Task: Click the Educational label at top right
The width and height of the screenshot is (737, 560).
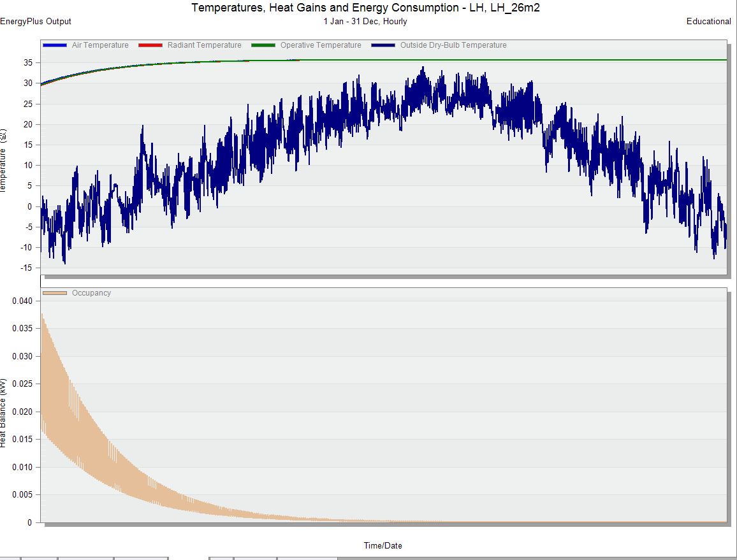Action: click(x=708, y=22)
